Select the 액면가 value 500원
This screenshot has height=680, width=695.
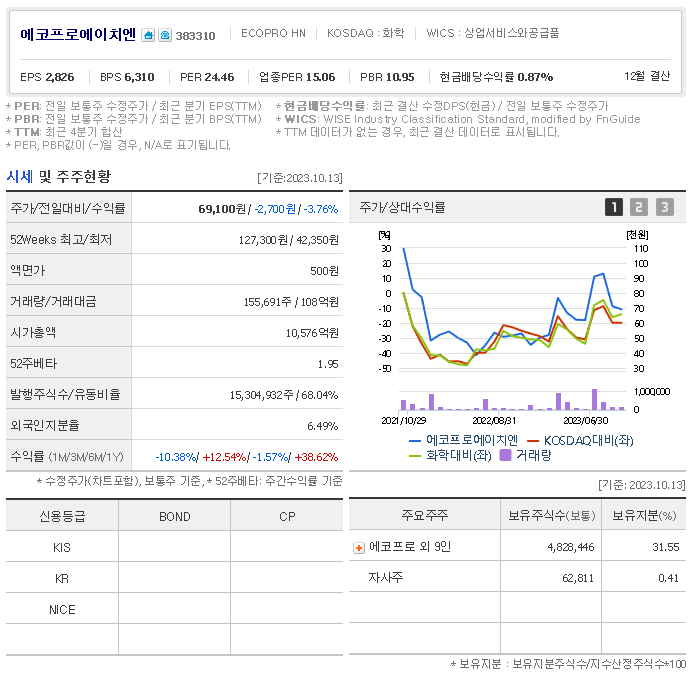click(324, 271)
